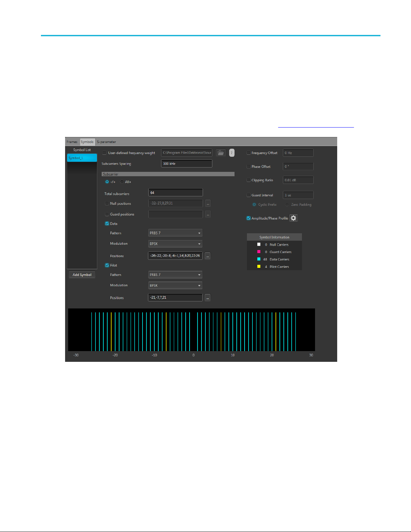Click the Clipping Ratio 0.01 dB field
This screenshot has width=411, height=532.
click(x=298, y=180)
